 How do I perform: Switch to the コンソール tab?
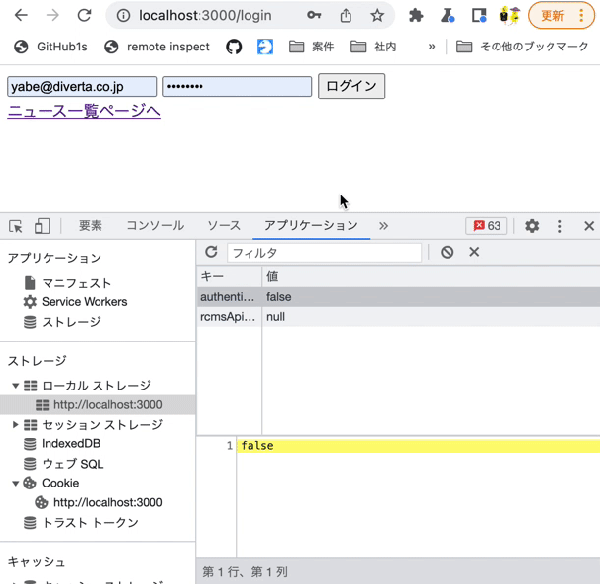point(155,226)
